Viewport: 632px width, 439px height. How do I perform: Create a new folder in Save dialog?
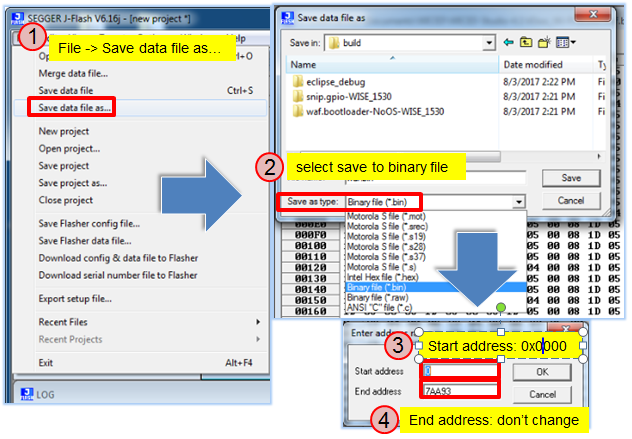[545, 43]
